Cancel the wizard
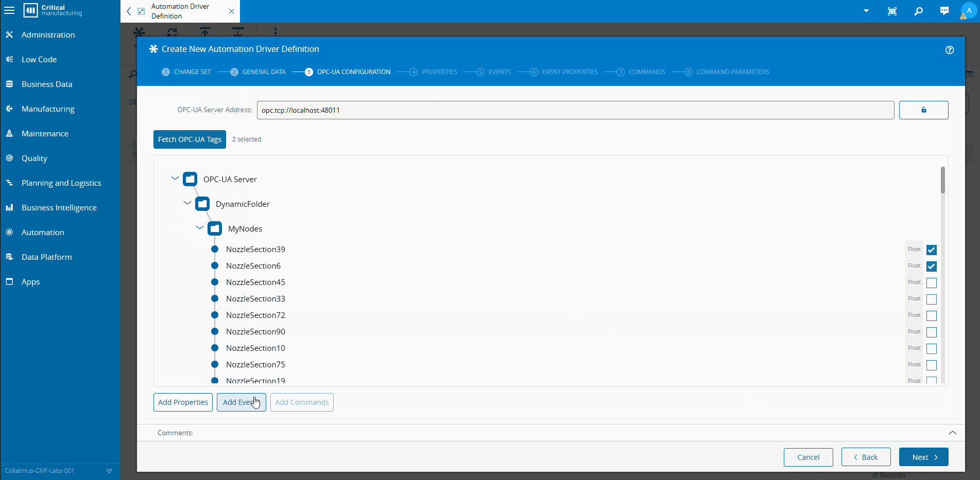The height and width of the screenshot is (480, 980). point(808,457)
